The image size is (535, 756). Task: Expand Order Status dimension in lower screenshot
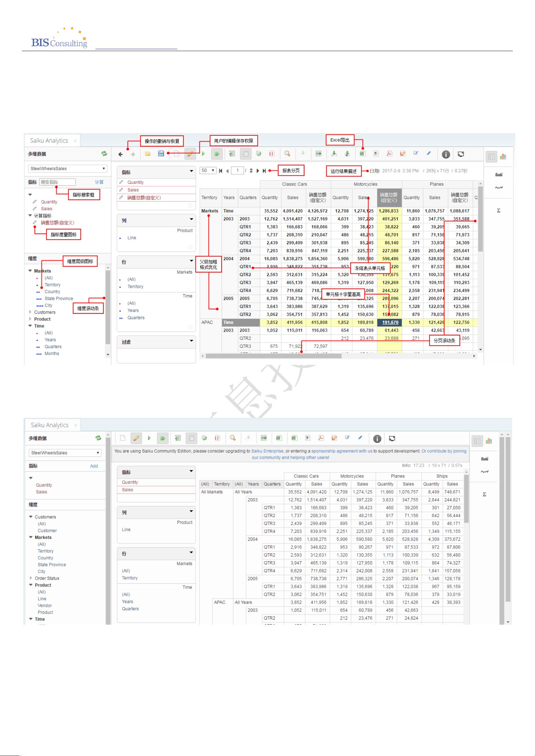coord(31,578)
